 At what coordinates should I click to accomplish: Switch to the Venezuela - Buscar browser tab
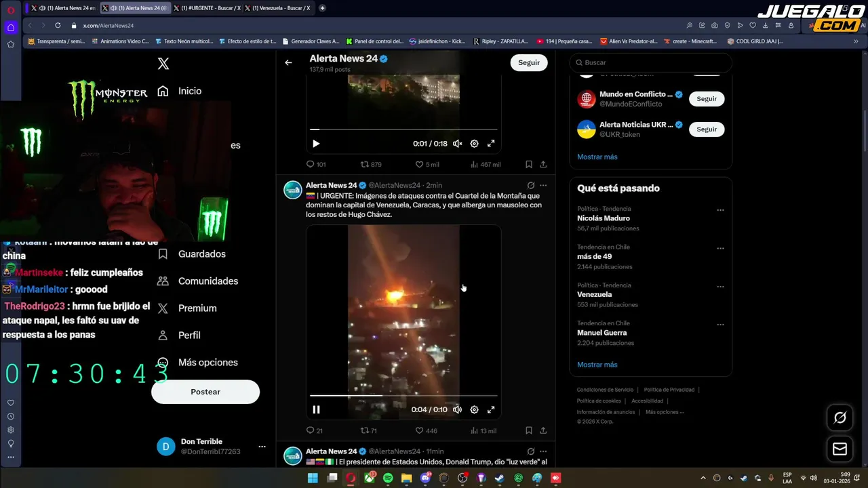[x=277, y=8]
